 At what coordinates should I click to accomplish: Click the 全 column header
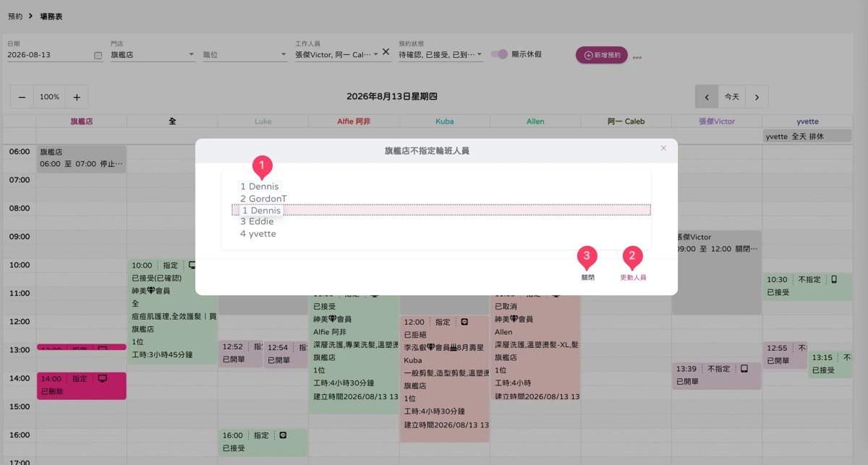[x=172, y=121]
